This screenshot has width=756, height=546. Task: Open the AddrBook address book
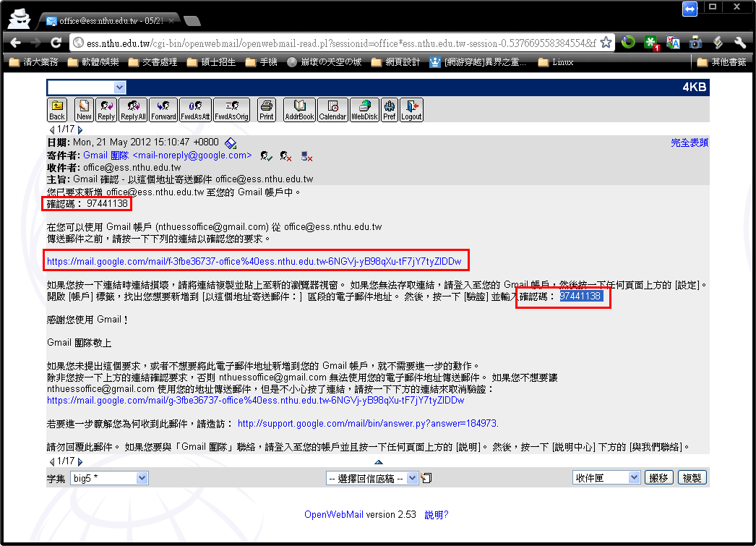299,110
